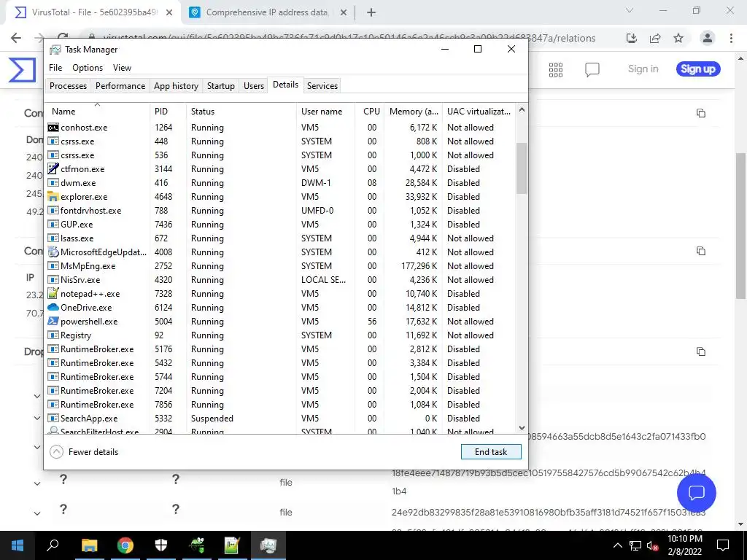Sort by the Name column header
This screenshot has height=560, width=747.
click(98, 112)
